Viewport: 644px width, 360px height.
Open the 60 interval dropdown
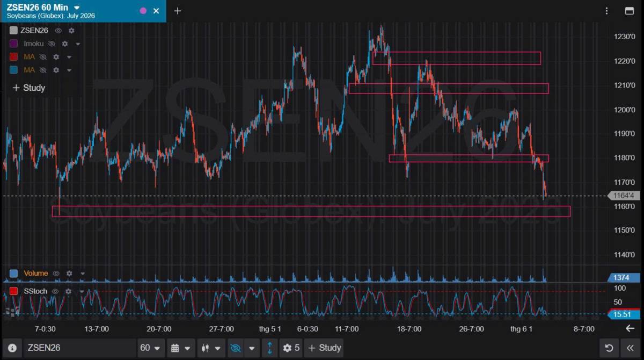[151, 348]
